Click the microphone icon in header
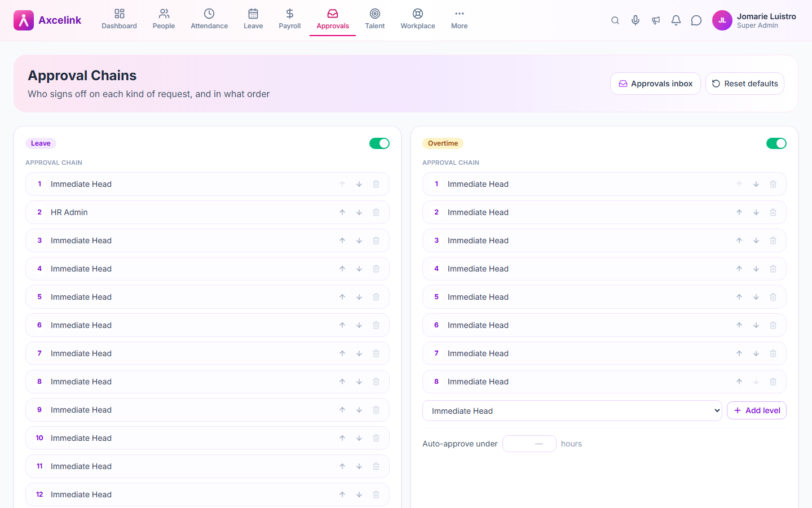This screenshot has width=812, height=508. (x=636, y=20)
